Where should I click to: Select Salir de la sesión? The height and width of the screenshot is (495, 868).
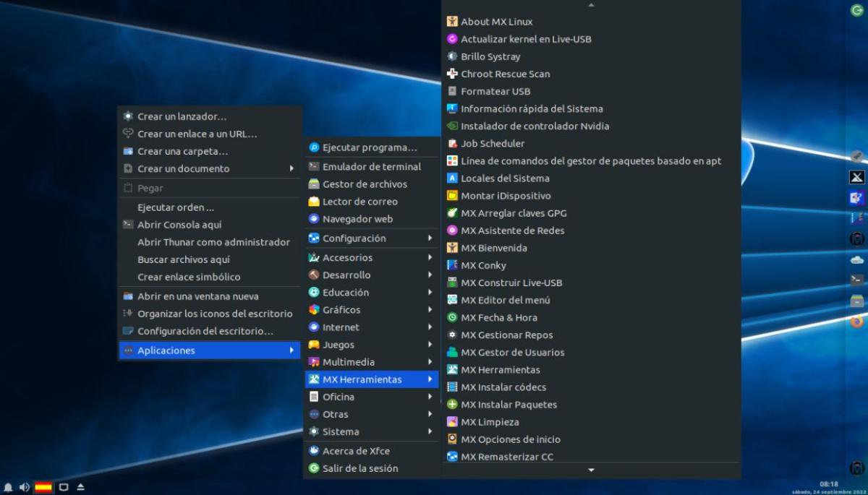pyautogui.click(x=360, y=468)
